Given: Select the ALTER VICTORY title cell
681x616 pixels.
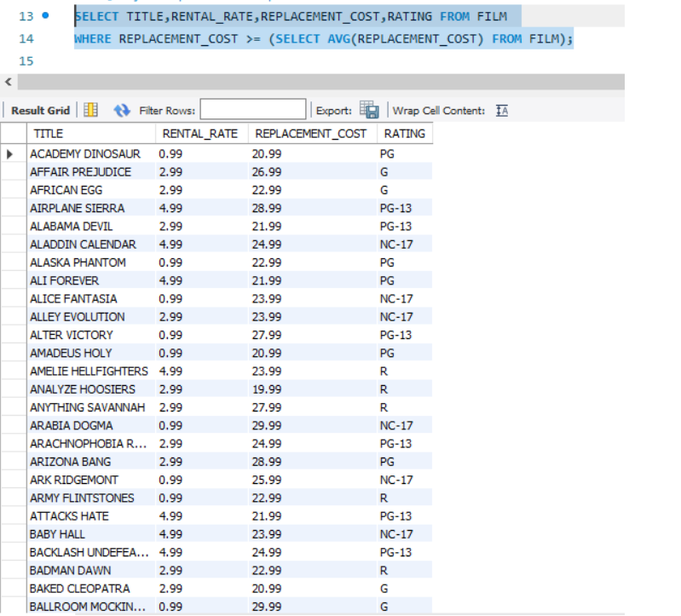Looking at the screenshot, I should tap(91, 335).
